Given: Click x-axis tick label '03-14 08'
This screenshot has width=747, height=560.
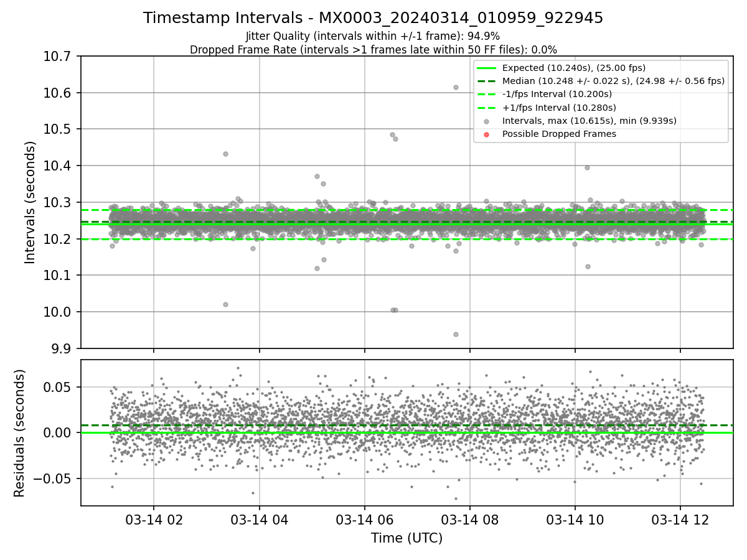Looking at the screenshot, I should [469, 520].
